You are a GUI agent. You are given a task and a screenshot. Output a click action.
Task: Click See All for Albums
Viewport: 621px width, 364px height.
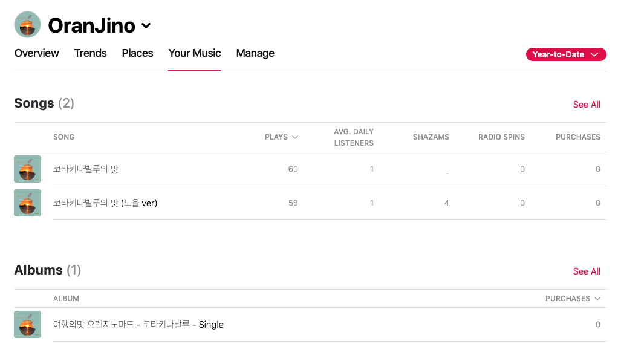[586, 271]
